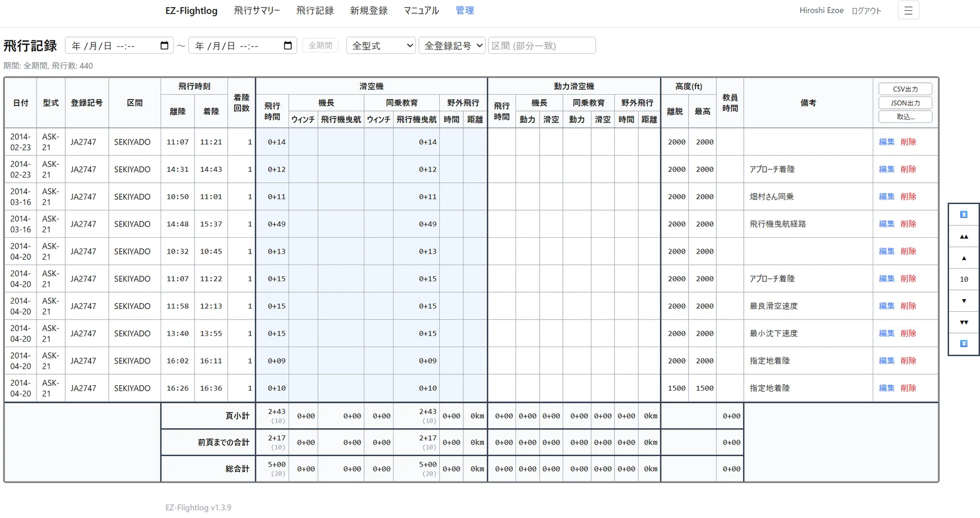980x518 pixels.
Task: Jump to last page icon in pager
Action: (x=964, y=343)
